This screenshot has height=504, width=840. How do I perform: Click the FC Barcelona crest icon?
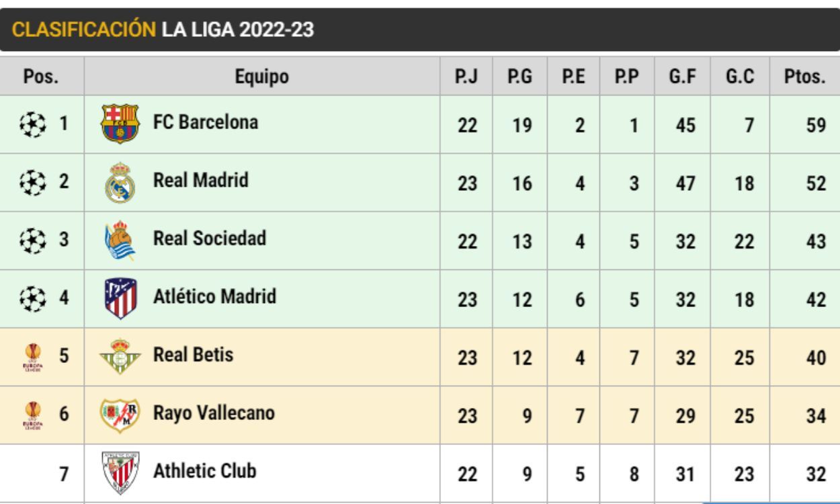coord(120,124)
